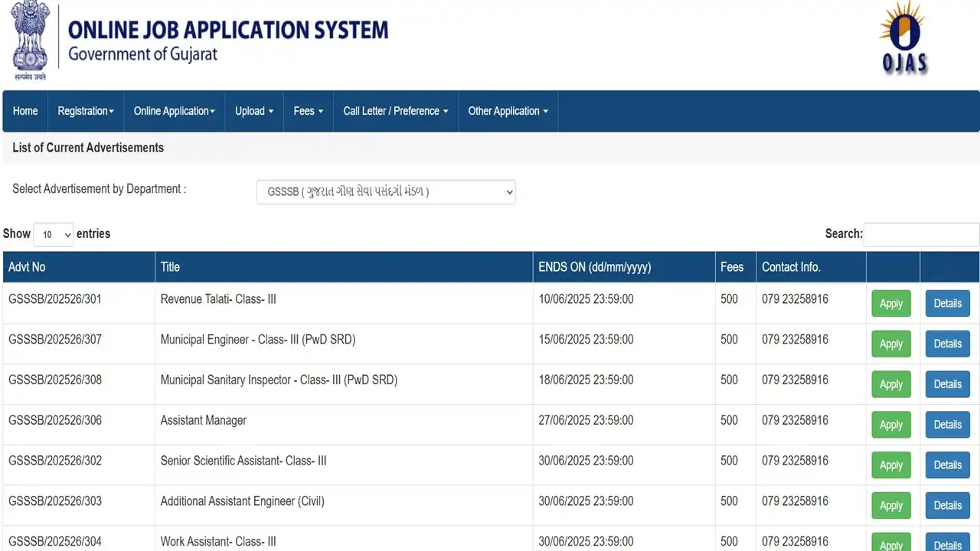The width and height of the screenshot is (980, 551).
Task: View Details for Revenue Talati- Class- III
Action: 948,303
